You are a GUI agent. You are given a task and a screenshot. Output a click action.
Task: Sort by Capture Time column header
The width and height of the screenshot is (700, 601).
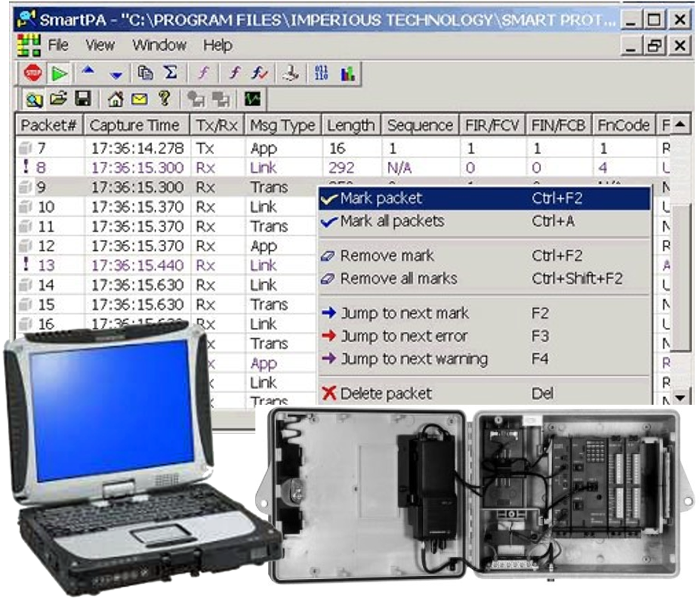(135, 125)
